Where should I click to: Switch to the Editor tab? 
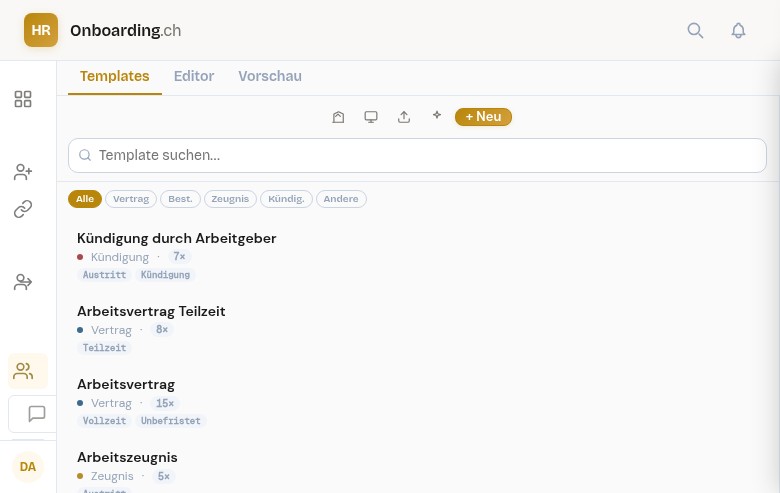tap(194, 76)
